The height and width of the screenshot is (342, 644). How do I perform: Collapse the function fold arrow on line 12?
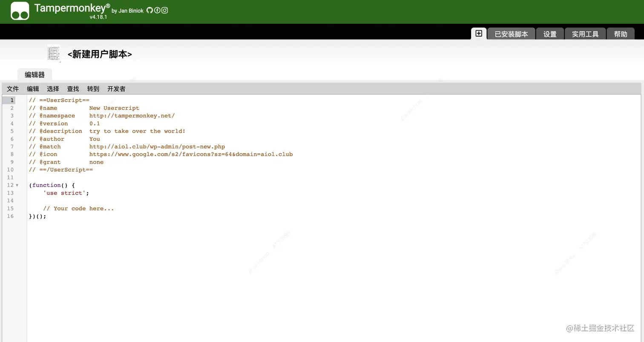[17, 185]
